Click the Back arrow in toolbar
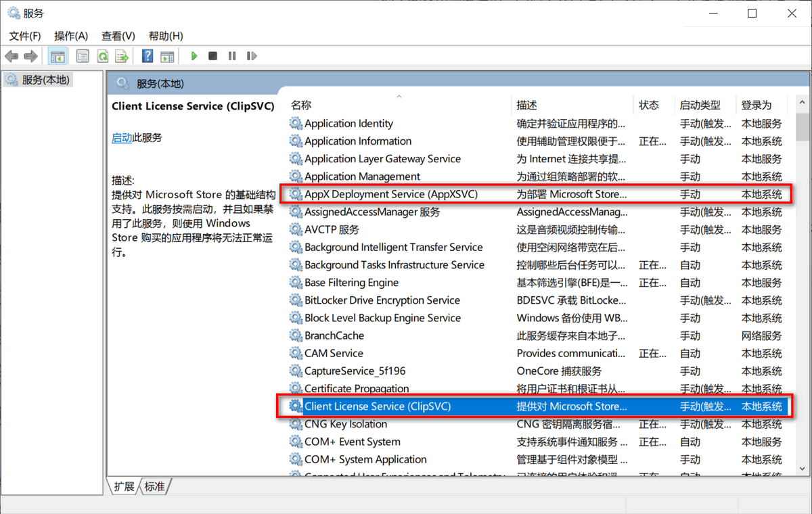Image resolution: width=812 pixels, height=514 pixels. click(12, 56)
